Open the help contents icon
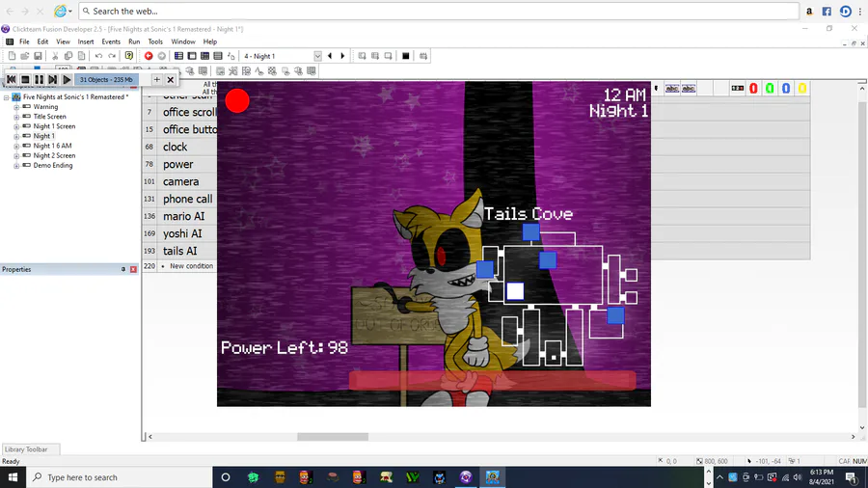Image resolution: width=868 pixels, height=488 pixels. pyautogui.click(x=129, y=56)
